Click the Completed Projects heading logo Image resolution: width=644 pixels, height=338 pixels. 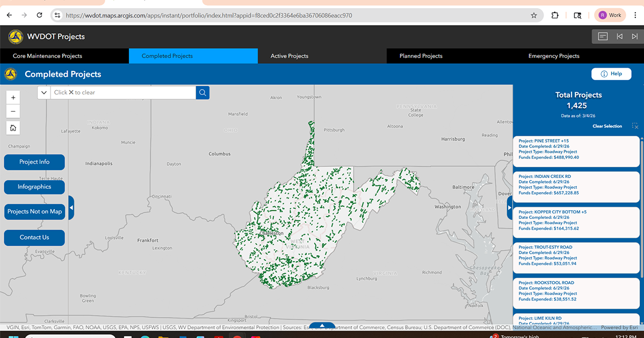point(11,74)
